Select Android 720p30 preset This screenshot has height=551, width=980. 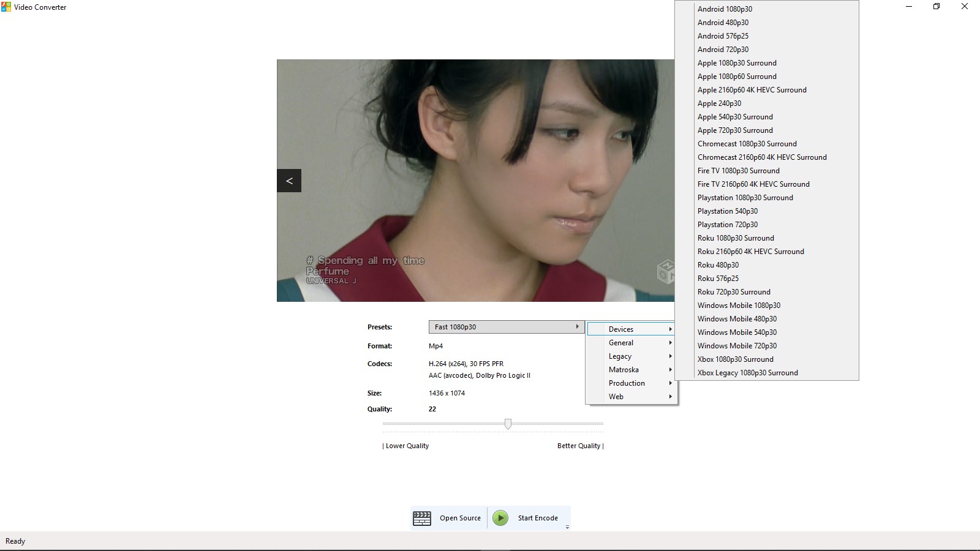point(767,50)
